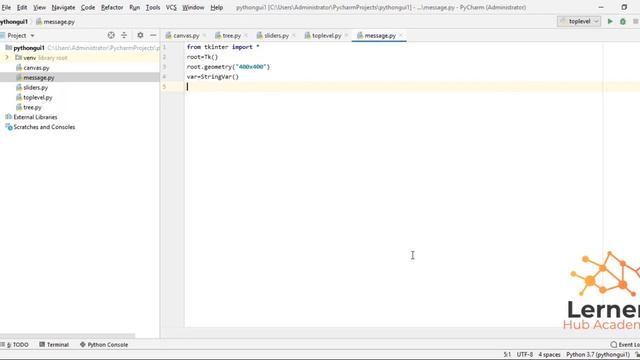The height and width of the screenshot is (360, 640).
Task: Open the Python Console tool window
Action: (104, 344)
